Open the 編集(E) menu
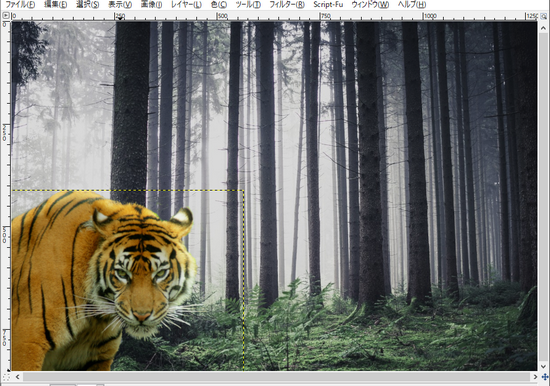The image size is (550, 386). click(55, 5)
